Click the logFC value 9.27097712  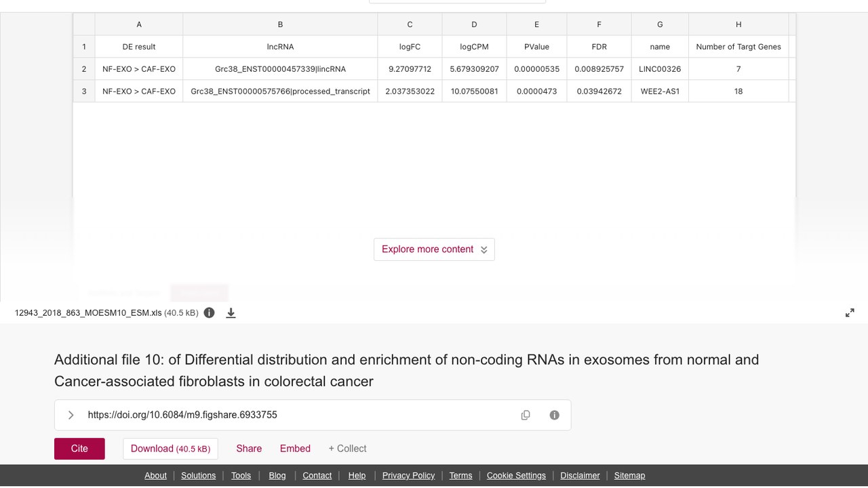point(410,69)
